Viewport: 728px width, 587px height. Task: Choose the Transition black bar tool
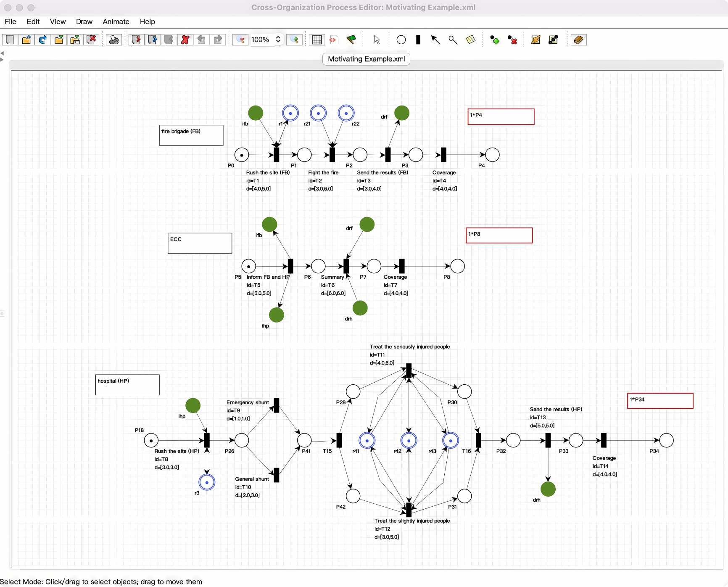click(418, 40)
